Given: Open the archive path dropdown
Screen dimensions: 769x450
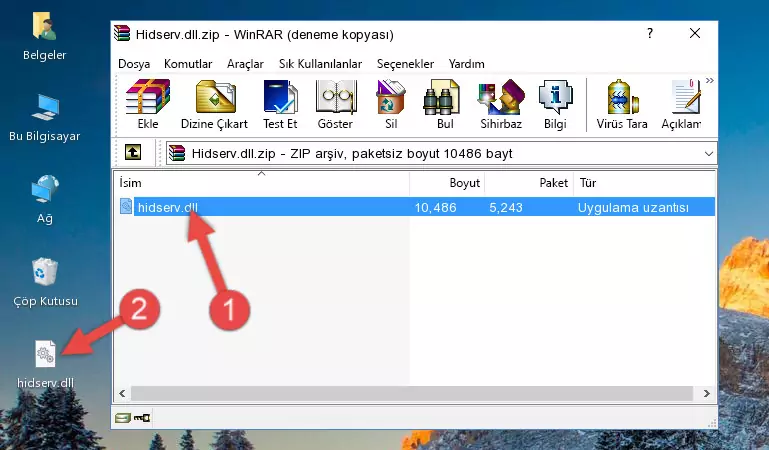Looking at the screenshot, I should 709,153.
